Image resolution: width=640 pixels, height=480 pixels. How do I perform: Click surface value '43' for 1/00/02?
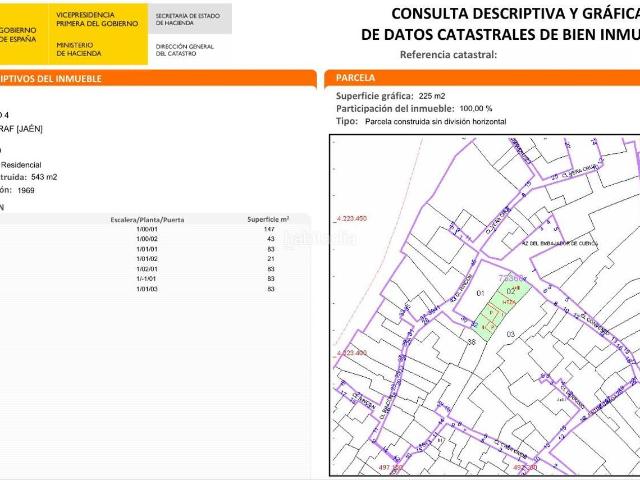pyautogui.click(x=271, y=239)
